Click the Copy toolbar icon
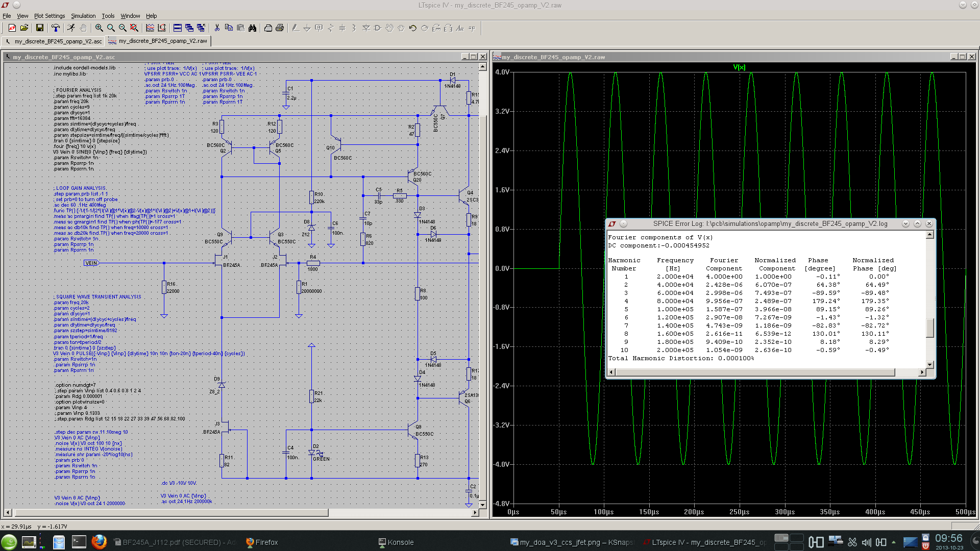Image resolution: width=980 pixels, height=551 pixels. [229, 28]
